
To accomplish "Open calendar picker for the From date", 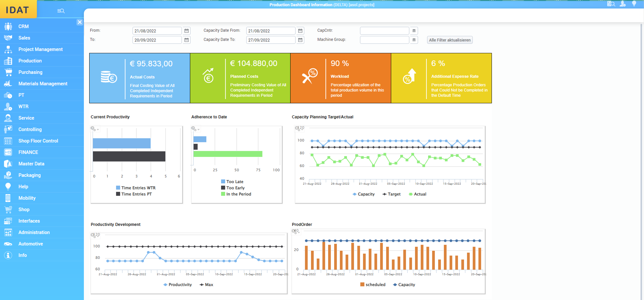I will click(186, 31).
